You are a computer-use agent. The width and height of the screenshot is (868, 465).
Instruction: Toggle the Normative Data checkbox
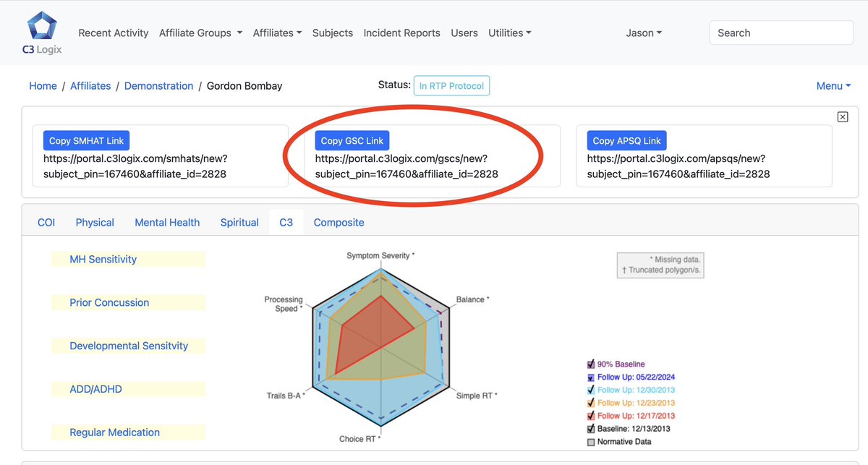[591, 441]
